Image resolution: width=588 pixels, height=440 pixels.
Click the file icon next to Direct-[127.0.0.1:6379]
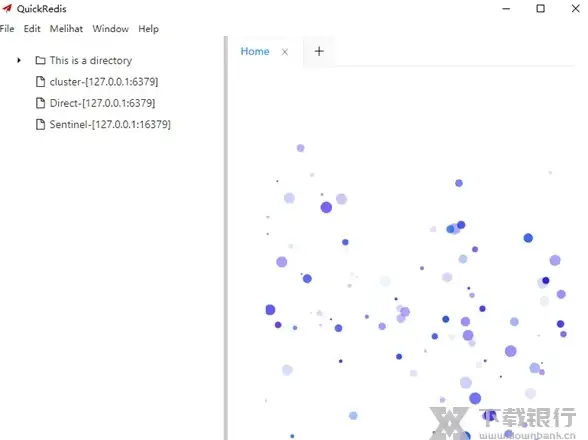[x=40, y=103]
